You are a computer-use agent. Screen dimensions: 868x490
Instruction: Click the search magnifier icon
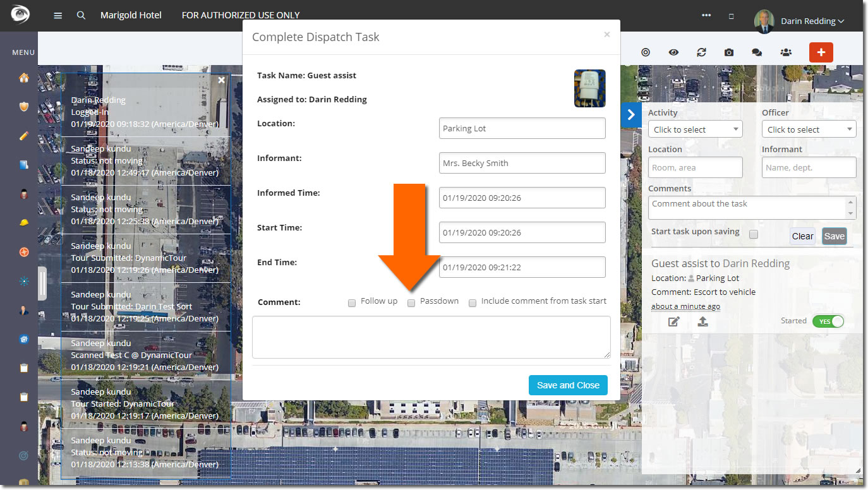tap(81, 15)
